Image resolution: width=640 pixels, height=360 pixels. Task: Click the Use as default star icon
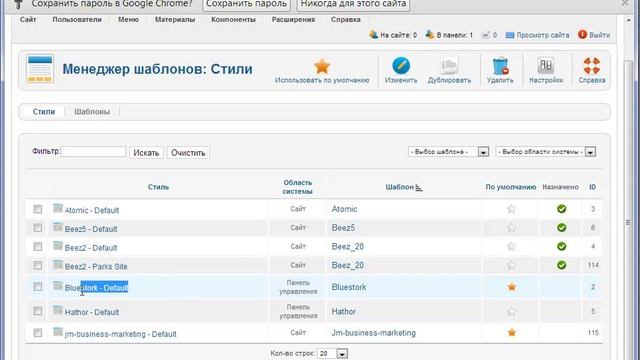pos(322,66)
